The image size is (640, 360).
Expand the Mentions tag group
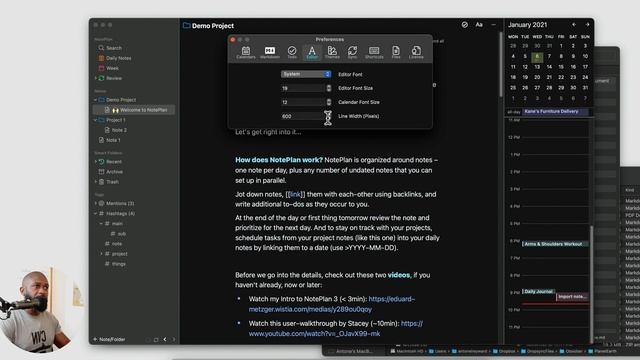(96, 203)
